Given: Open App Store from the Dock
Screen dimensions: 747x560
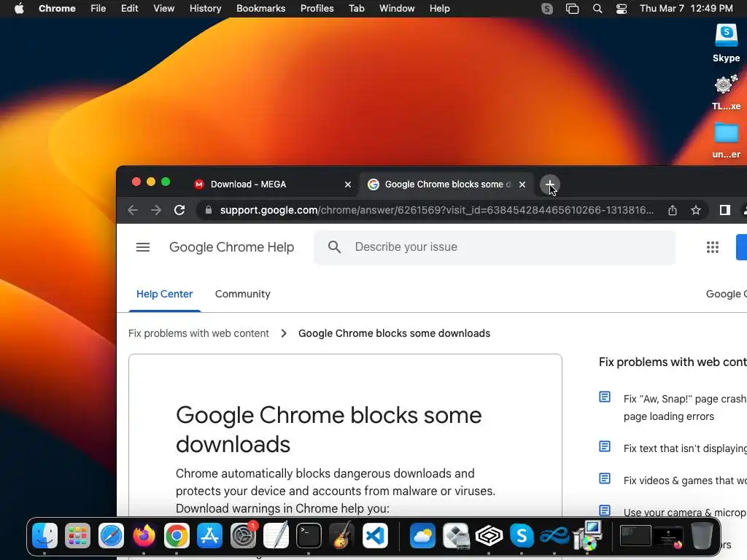Looking at the screenshot, I should (x=209, y=535).
